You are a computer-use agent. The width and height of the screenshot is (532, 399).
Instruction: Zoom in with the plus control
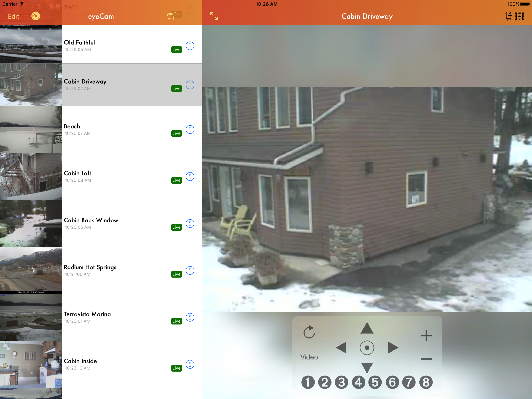426,336
